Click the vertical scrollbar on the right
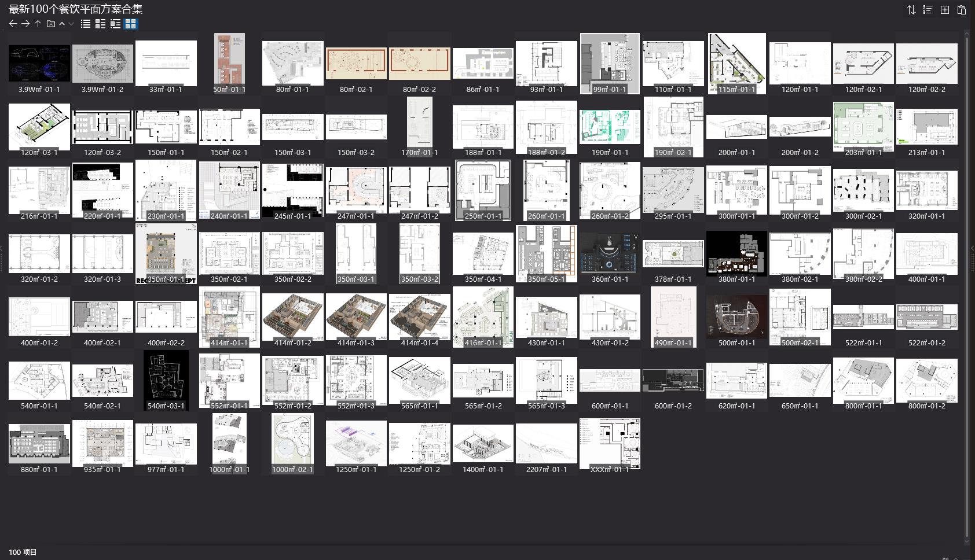 click(x=966, y=283)
